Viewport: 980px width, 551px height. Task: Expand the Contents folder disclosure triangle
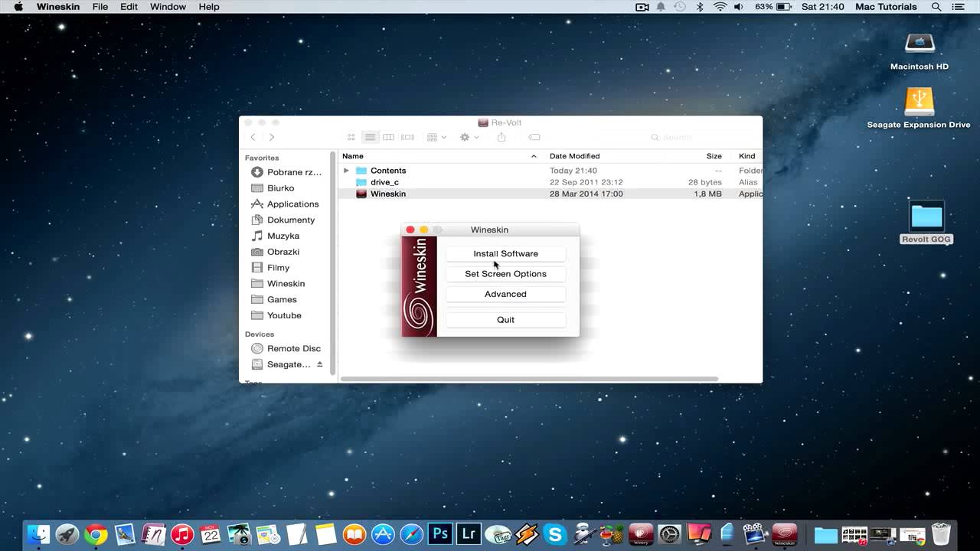pyautogui.click(x=346, y=171)
